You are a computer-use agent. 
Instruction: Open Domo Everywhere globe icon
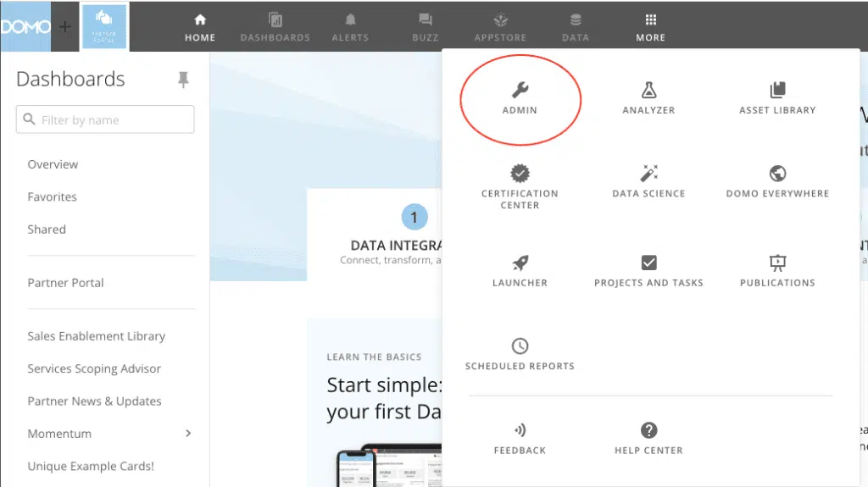778,174
